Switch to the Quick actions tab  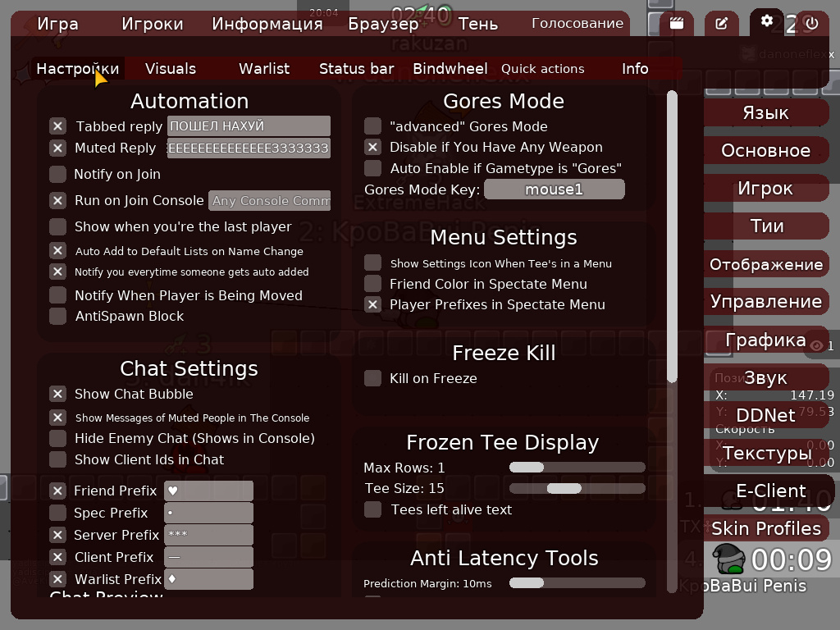[543, 69]
